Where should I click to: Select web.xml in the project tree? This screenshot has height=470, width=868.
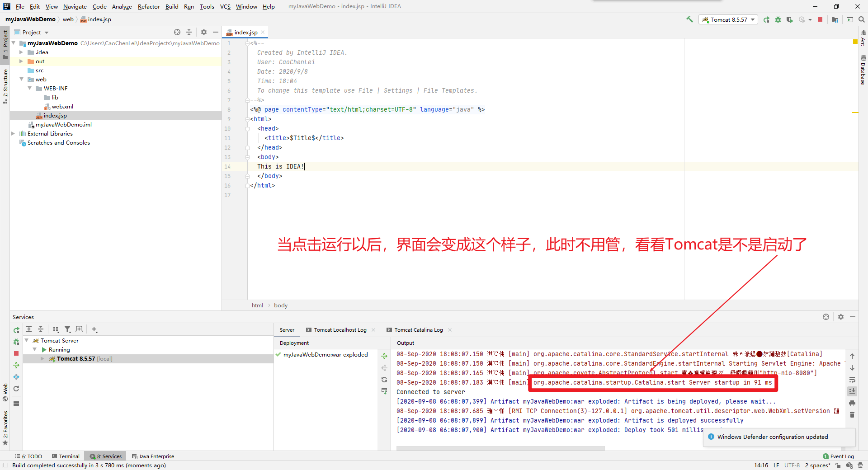62,106
